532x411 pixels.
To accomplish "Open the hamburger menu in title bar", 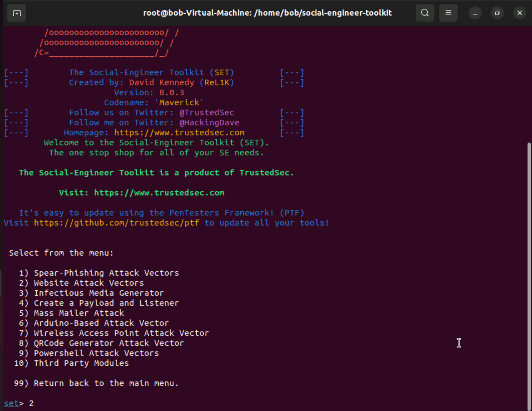I will (448, 13).
